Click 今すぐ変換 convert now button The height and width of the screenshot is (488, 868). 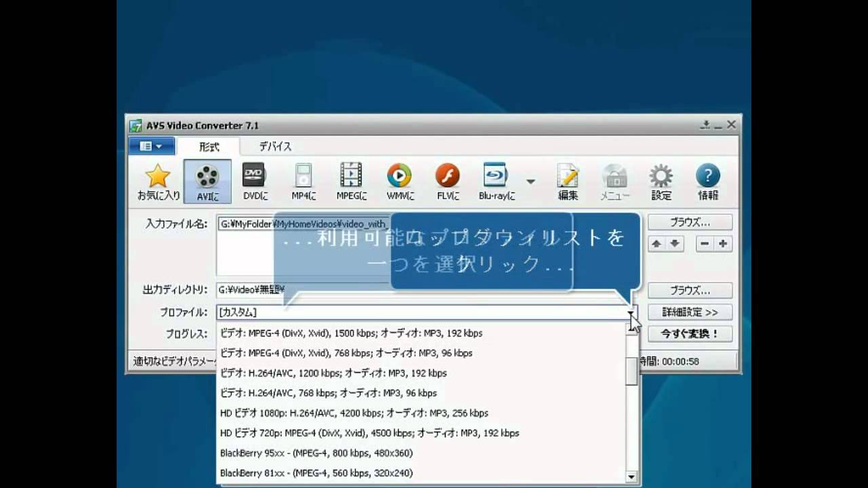pyautogui.click(x=690, y=334)
